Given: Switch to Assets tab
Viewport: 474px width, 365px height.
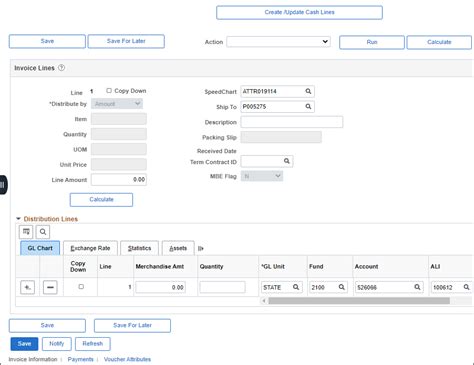Looking at the screenshot, I should click(x=178, y=248).
